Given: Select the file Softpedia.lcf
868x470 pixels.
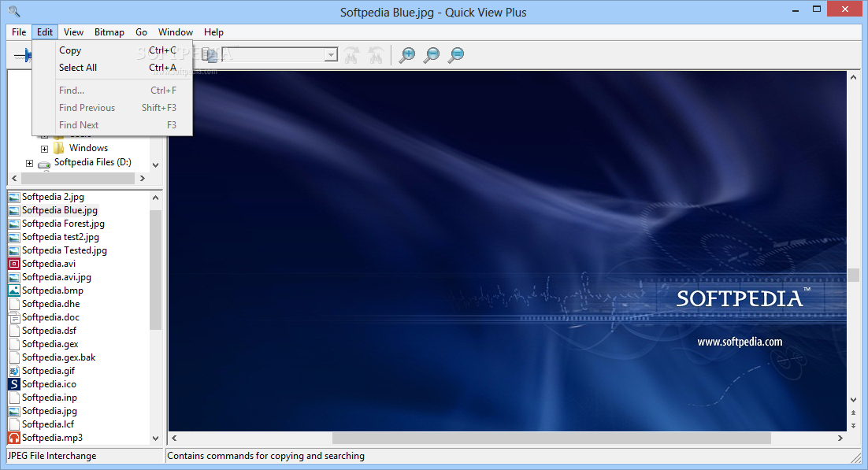Looking at the screenshot, I should (47, 424).
